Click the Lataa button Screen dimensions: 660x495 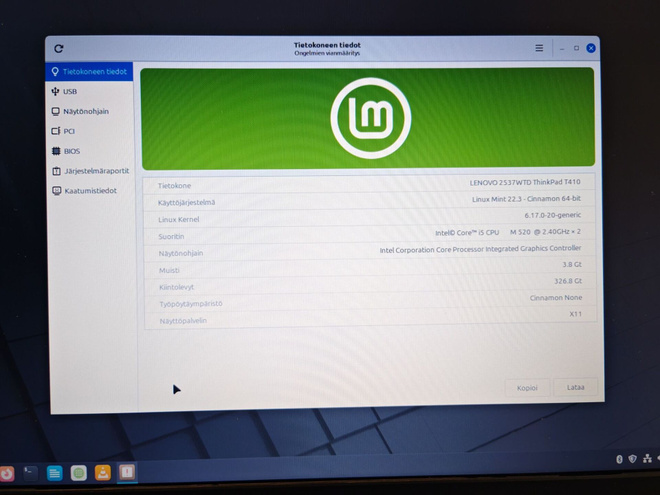575,387
